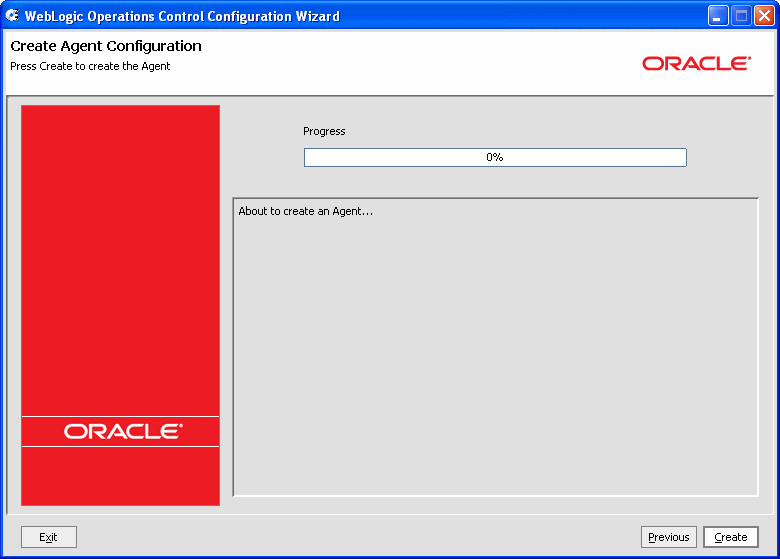Maximize the wizard window
This screenshot has width=780, height=559.
[x=741, y=16]
